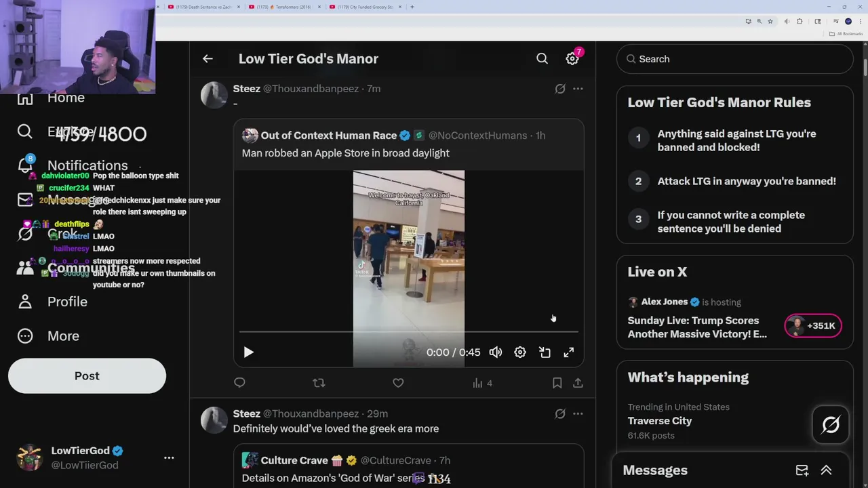Image resolution: width=868 pixels, height=488 pixels.
Task: Open All Bookmarks folder
Action: (847, 34)
